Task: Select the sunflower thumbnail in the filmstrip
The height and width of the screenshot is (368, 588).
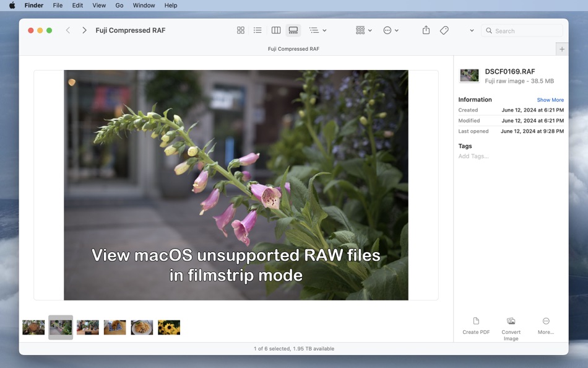Action: tap(169, 327)
